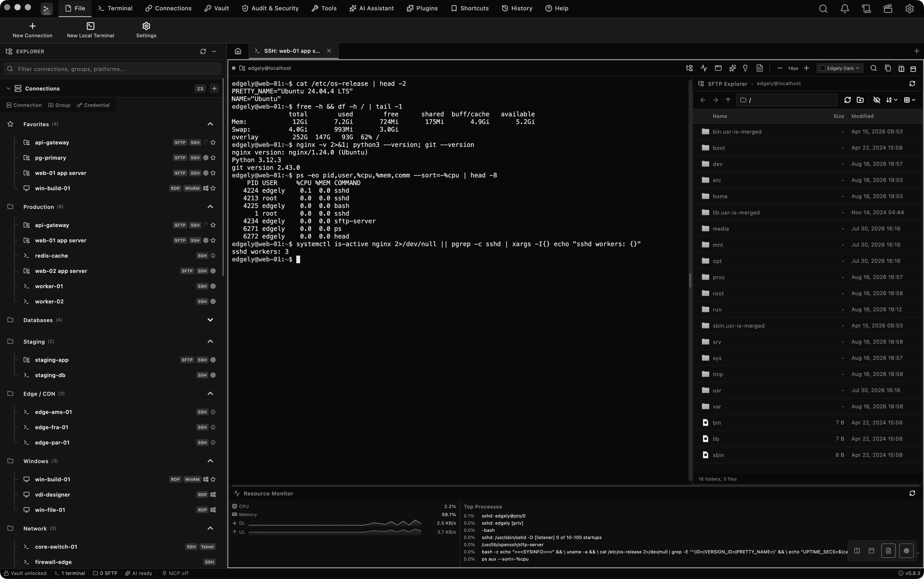
Task: Click New Connection button
Action: [x=33, y=30]
